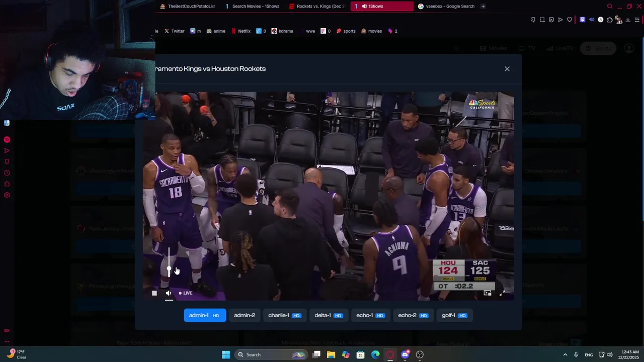The width and height of the screenshot is (644, 362).
Task: Click the browser page vertical scrollbar
Action: 642,128
